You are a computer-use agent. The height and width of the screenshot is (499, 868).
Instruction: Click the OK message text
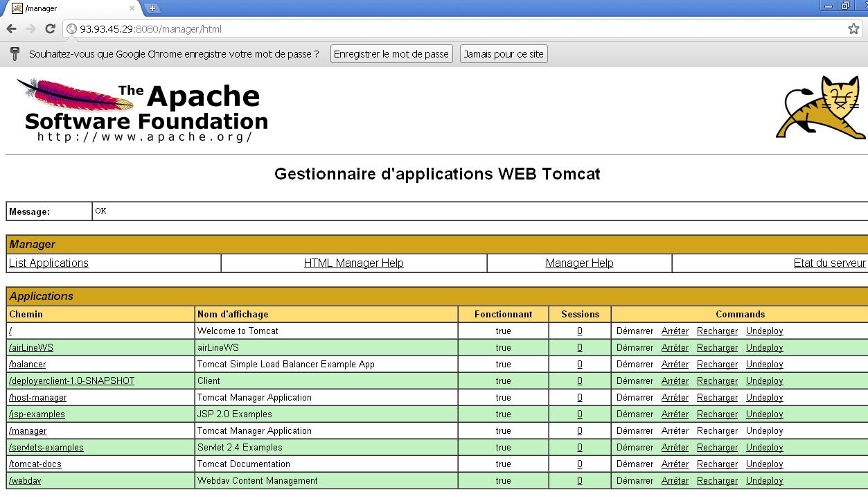click(100, 211)
